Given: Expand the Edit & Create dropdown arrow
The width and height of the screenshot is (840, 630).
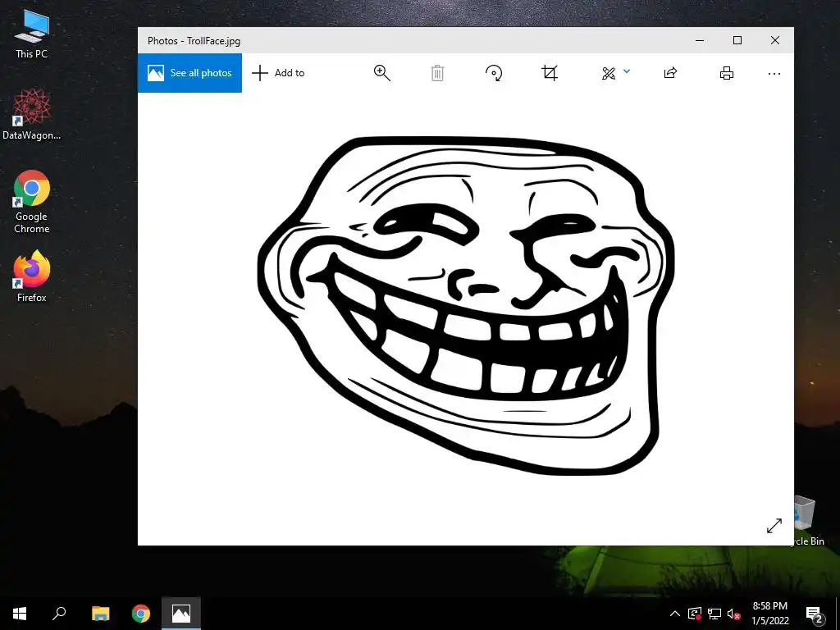Looking at the screenshot, I should pyautogui.click(x=627, y=71).
